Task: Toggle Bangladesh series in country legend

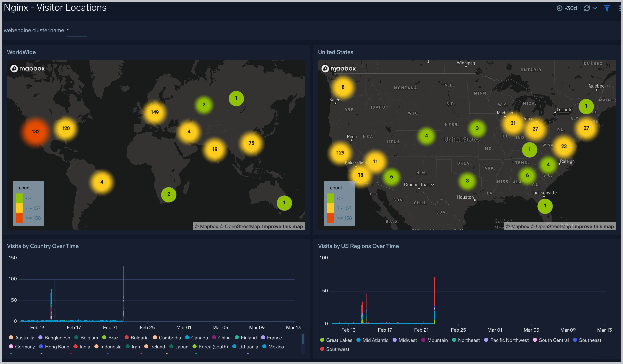Action: click(x=54, y=338)
